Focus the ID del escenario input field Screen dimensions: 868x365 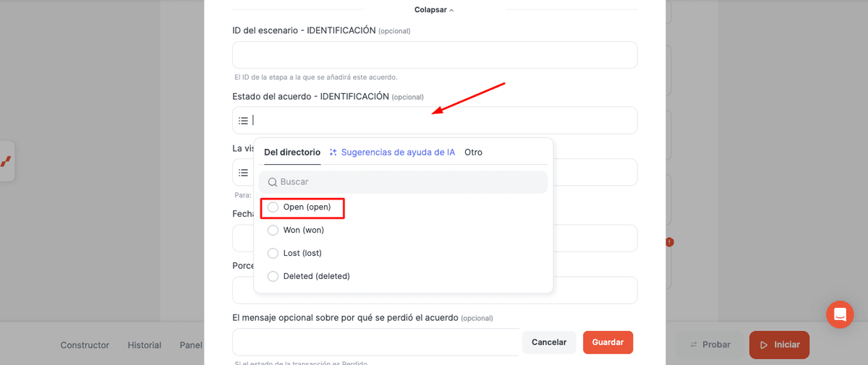tap(435, 55)
